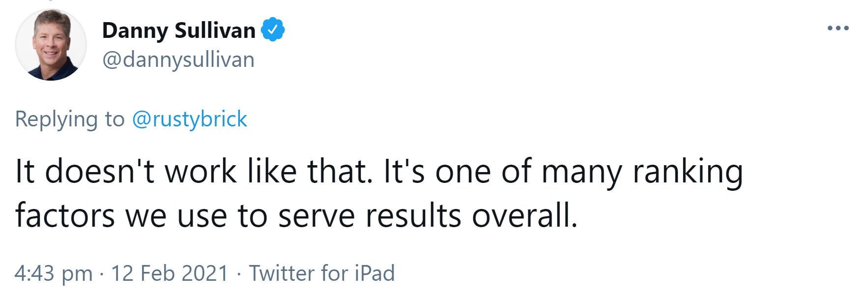Click the blue verified badge

[272, 30]
